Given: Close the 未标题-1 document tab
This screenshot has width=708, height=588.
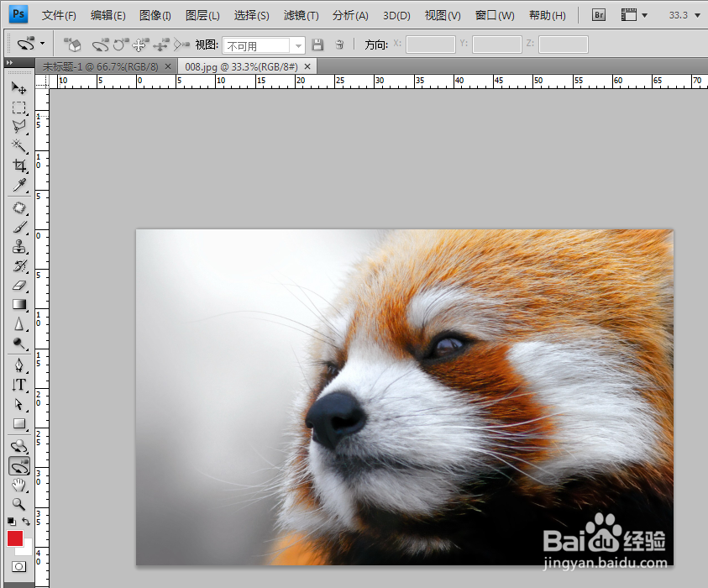Looking at the screenshot, I should point(168,67).
